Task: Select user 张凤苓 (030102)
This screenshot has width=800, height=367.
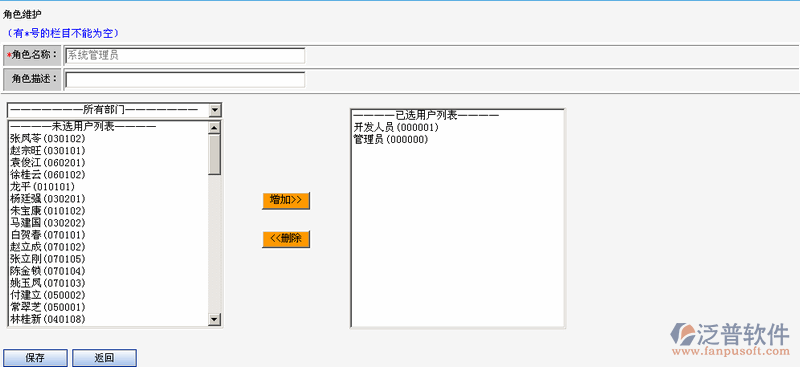Action: (x=47, y=138)
